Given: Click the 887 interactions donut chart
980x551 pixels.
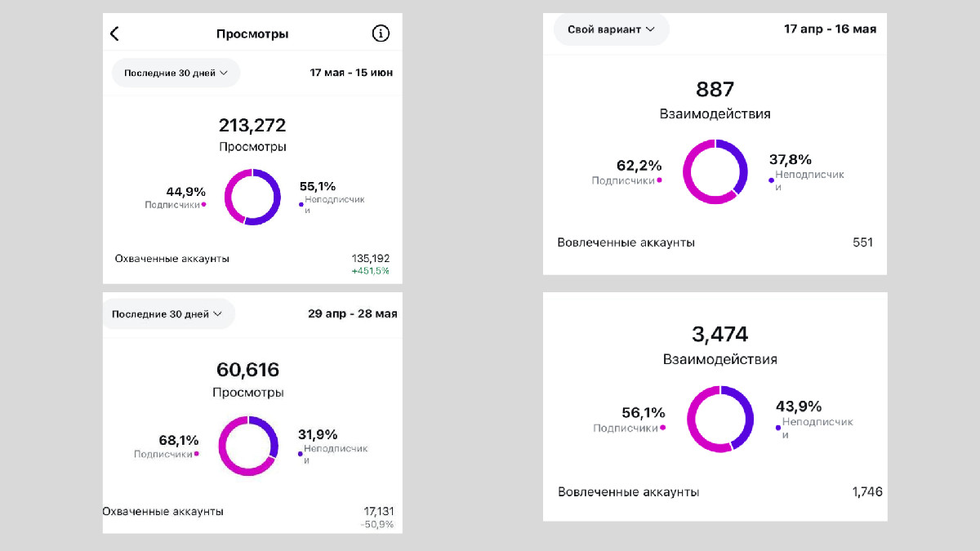Looking at the screenshot, I should point(715,171).
